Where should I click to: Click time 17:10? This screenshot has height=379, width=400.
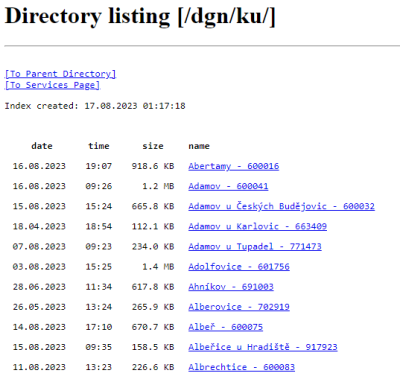coord(99,327)
